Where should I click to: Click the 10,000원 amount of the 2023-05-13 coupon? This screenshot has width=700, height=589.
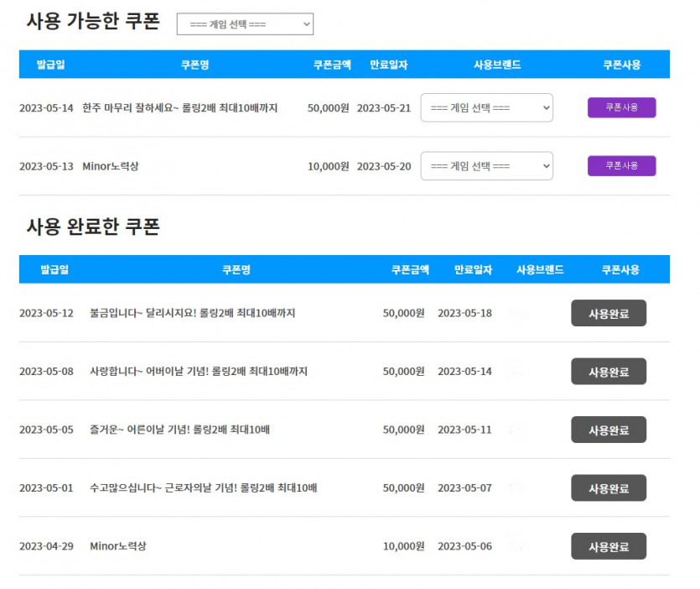328,166
